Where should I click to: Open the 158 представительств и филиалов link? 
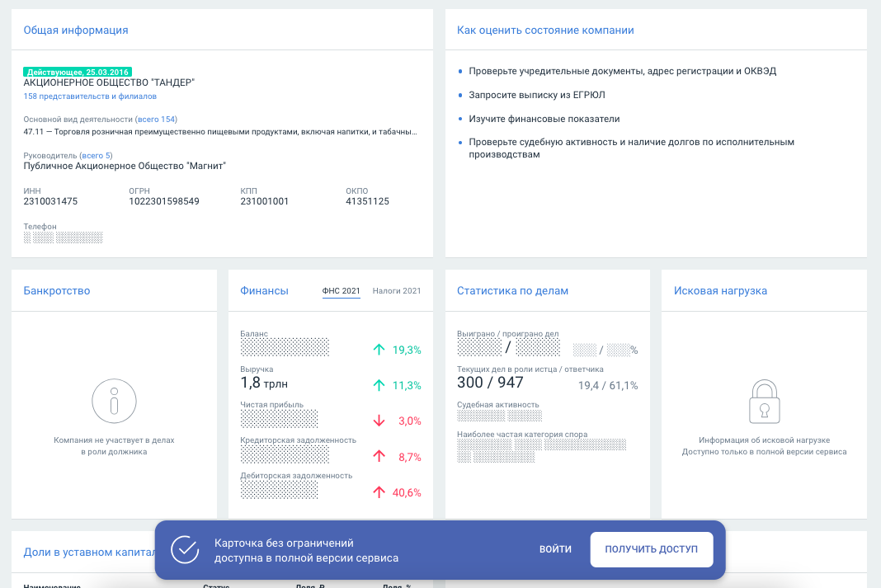[90, 96]
